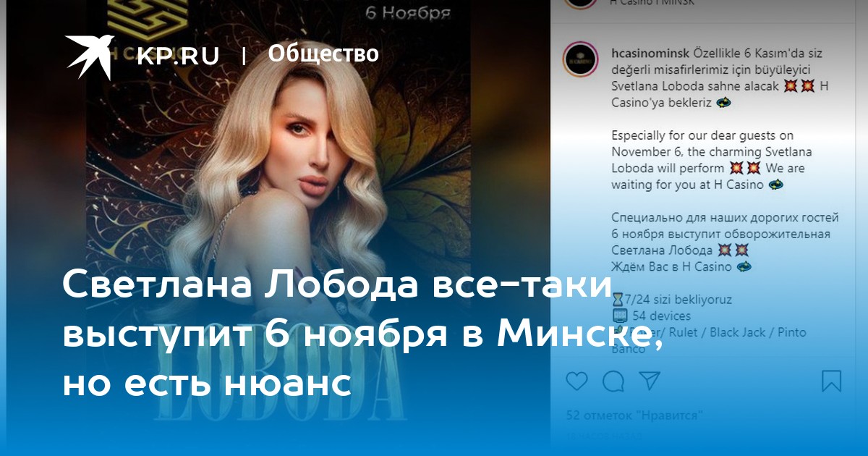
Task: Click the hcasinominsk profile avatar
Action: (580, 59)
